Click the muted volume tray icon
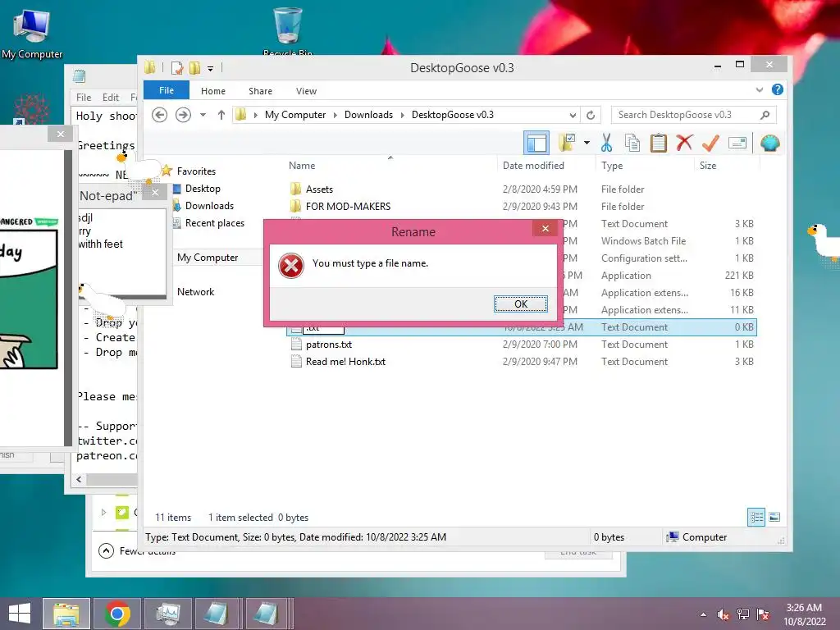This screenshot has width=840, height=630. [x=723, y=614]
